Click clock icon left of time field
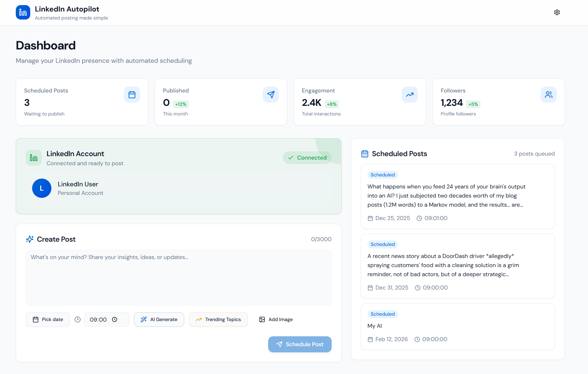 [x=78, y=319]
